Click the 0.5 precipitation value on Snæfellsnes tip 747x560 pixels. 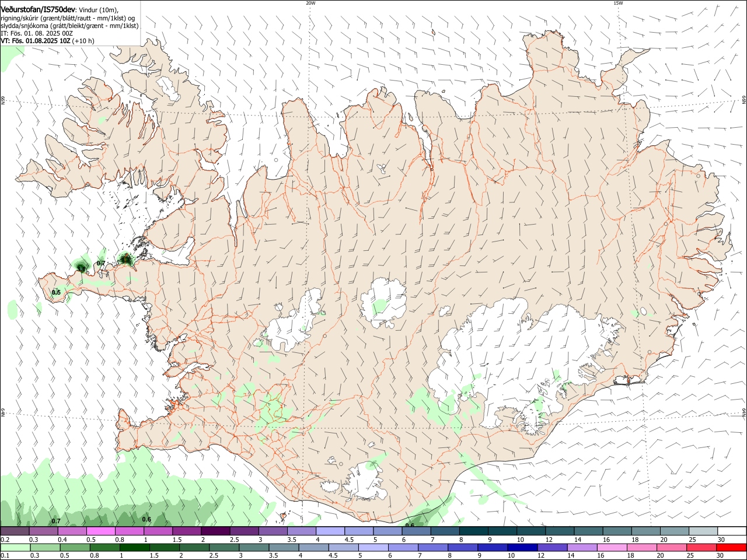point(56,292)
